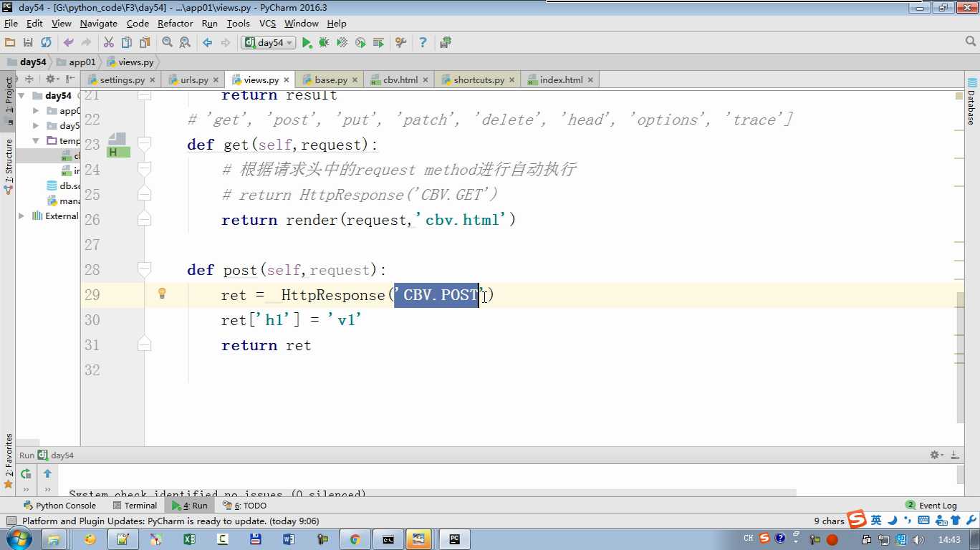The width and height of the screenshot is (980, 550).
Task: Open the Tools menu
Action: 238,24
